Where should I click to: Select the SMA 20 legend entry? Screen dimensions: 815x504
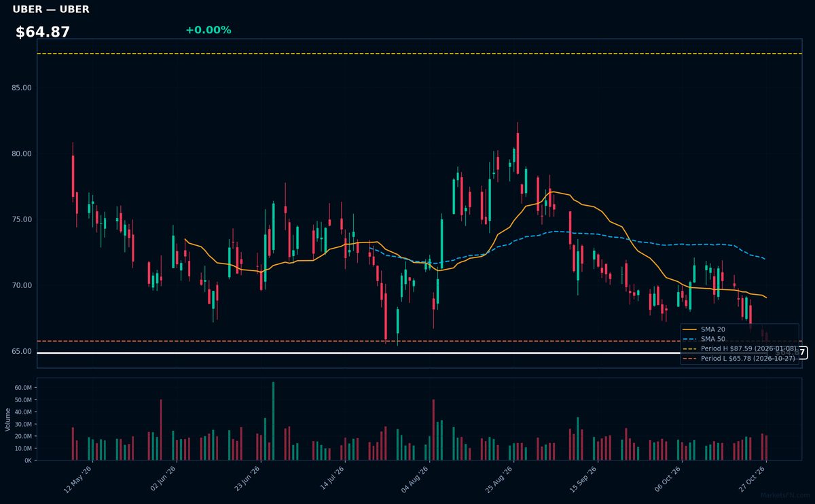pyautogui.click(x=704, y=329)
